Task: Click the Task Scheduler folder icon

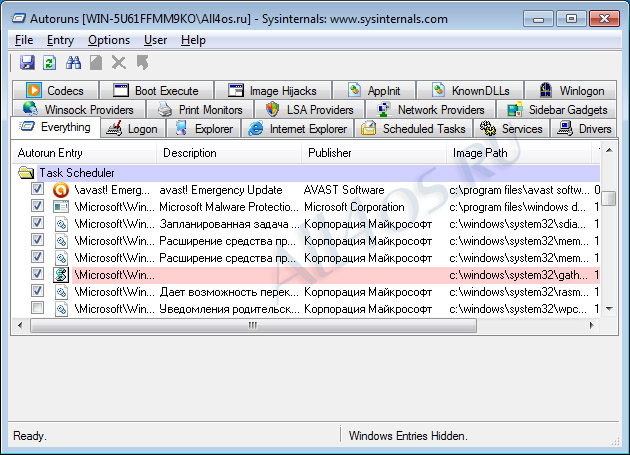Action: pyautogui.click(x=26, y=173)
